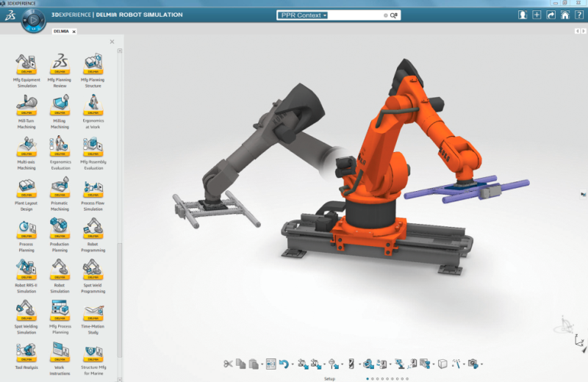Viewport: 588px width, 382px height.
Task: Launch the Robot RRS-II Simulation app
Action: click(x=26, y=276)
